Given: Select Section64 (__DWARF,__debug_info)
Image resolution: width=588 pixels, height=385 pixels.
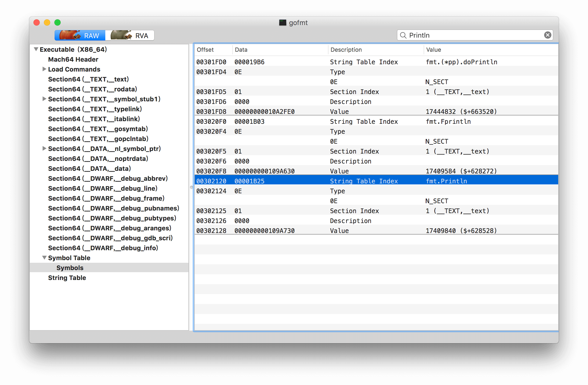Looking at the screenshot, I should (x=103, y=248).
